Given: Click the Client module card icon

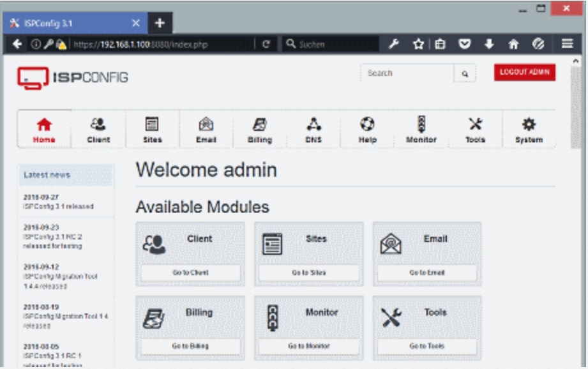Looking at the screenshot, I should [x=154, y=244].
